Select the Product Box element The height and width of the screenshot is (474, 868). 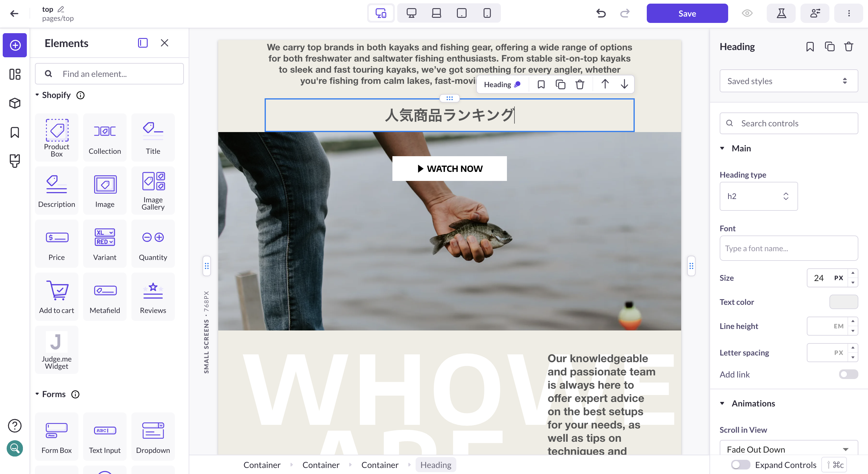(57, 137)
